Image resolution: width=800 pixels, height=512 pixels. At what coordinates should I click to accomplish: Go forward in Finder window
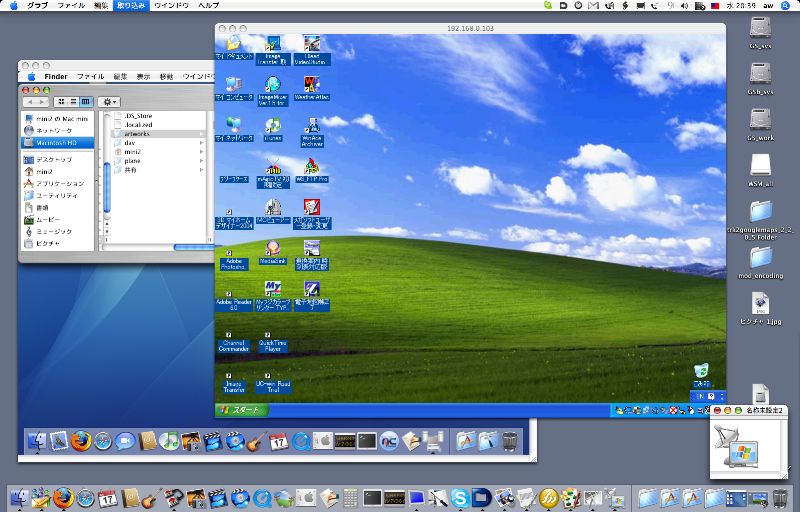tap(42, 102)
